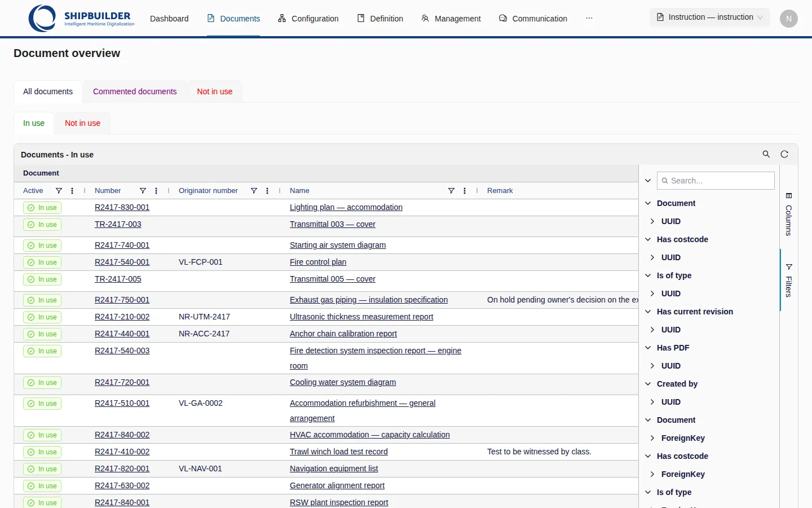The height and width of the screenshot is (508, 812).
Task: Show more navigation items via ellipsis
Action: coord(589,18)
